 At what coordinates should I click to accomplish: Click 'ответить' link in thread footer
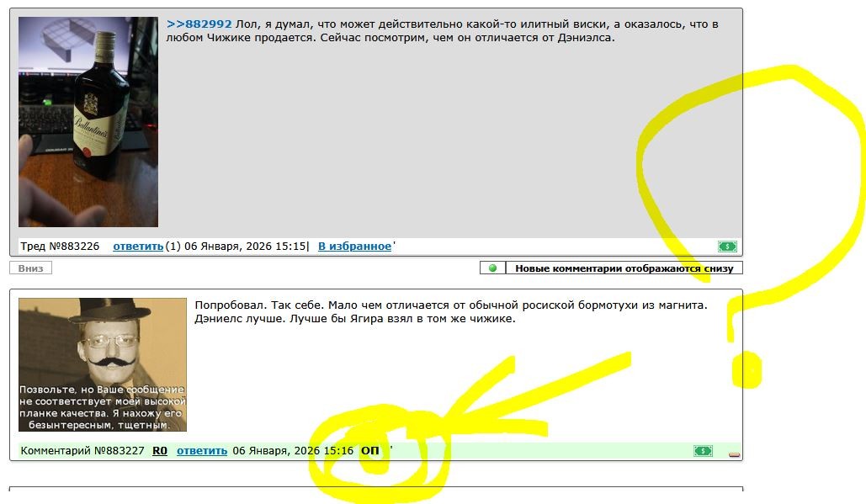click(138, 247)
